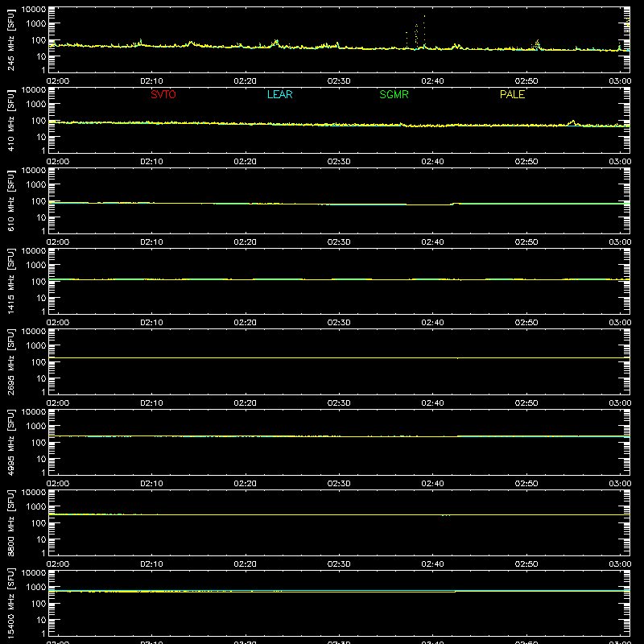Click the 02:50 time label under 1415 MHz plot

(x=526, y=323)
